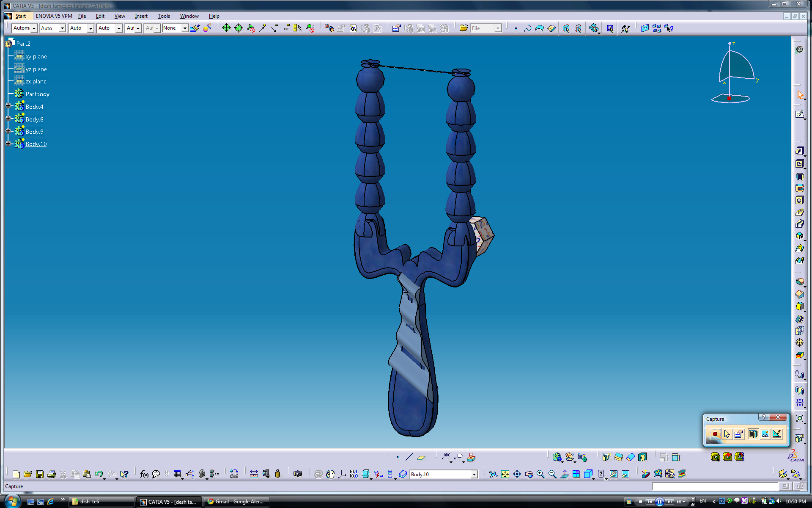Open the Insert menu
The width and height of the screenshot is (812, 508).
[141, 16]
